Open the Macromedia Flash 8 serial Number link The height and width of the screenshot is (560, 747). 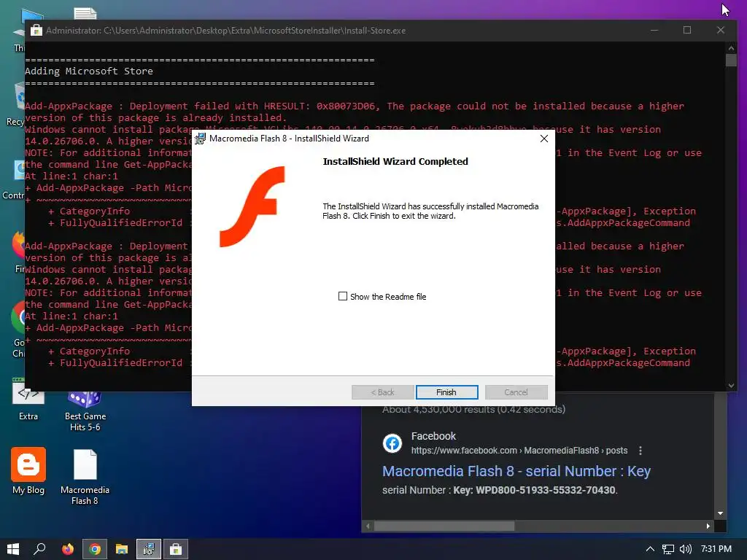tap(516, 471)
